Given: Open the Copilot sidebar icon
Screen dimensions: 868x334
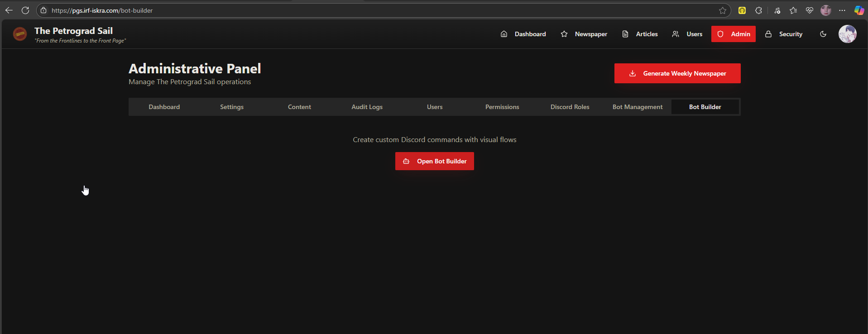Looking at the screenshot, I should tap(859, 10).
